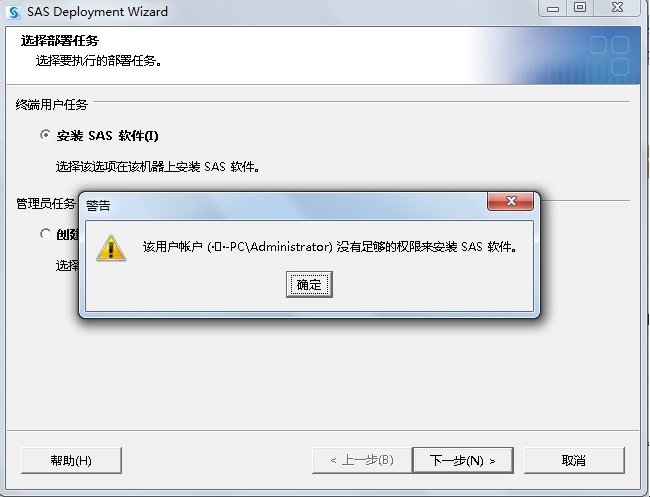The height and width of the screenshot is (497, 650).
Task: Confirm the warning with 确定 button
Action: tap(309, 284)
